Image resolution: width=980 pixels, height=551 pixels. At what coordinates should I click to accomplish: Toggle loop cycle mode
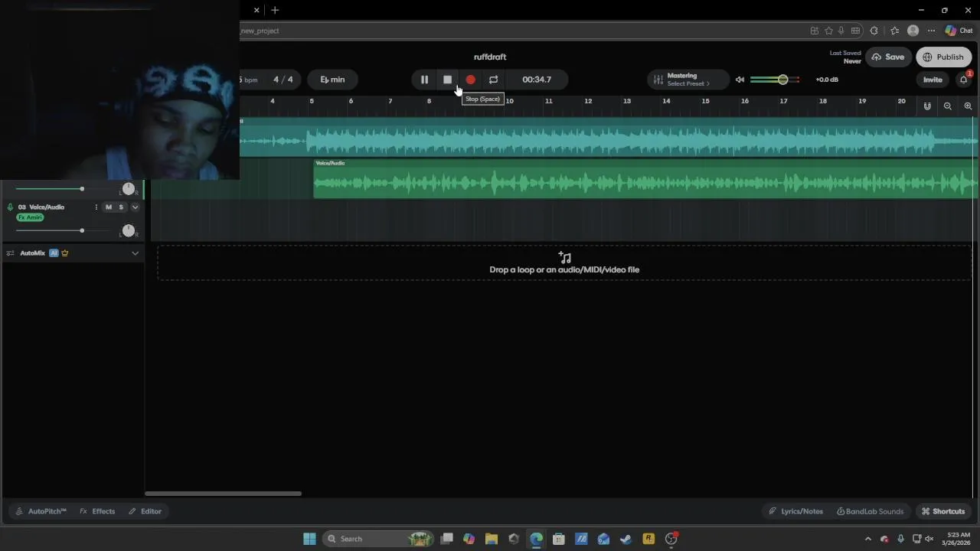click(x=493, y=80)
